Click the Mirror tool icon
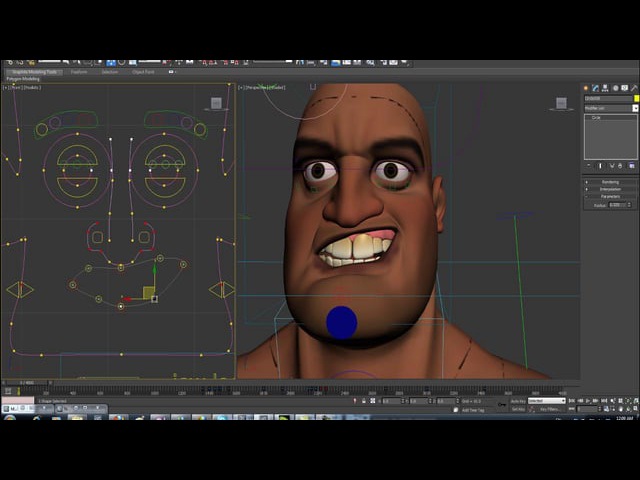640x480 pixels. pos(300,62)
